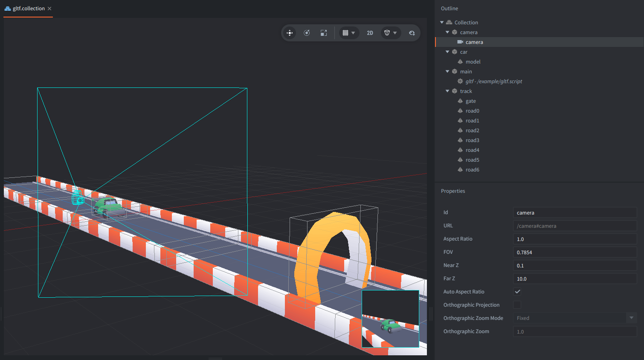Select the gate label in the Outline
644x360 pixels.
[x=471, y=101]
